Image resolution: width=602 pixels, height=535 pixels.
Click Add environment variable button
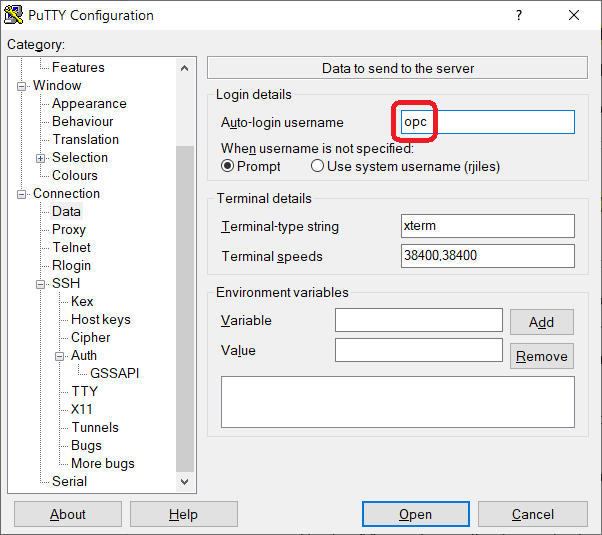point(541,322)
